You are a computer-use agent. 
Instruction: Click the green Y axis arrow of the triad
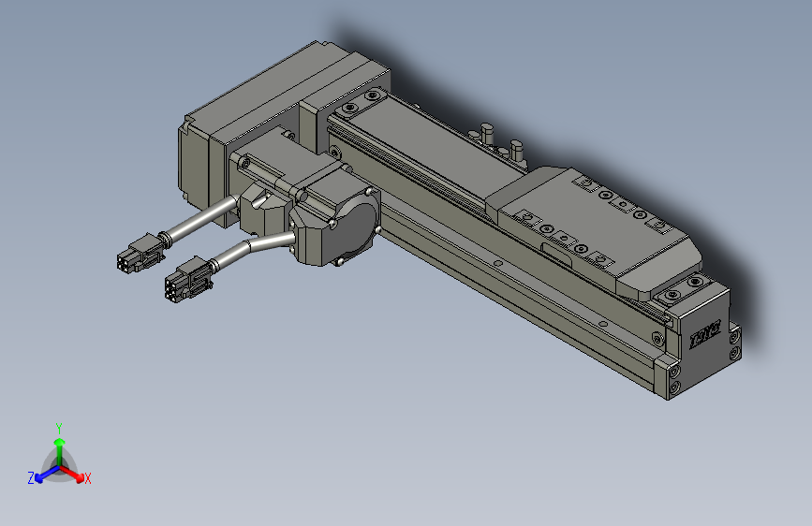coord(60,451)
